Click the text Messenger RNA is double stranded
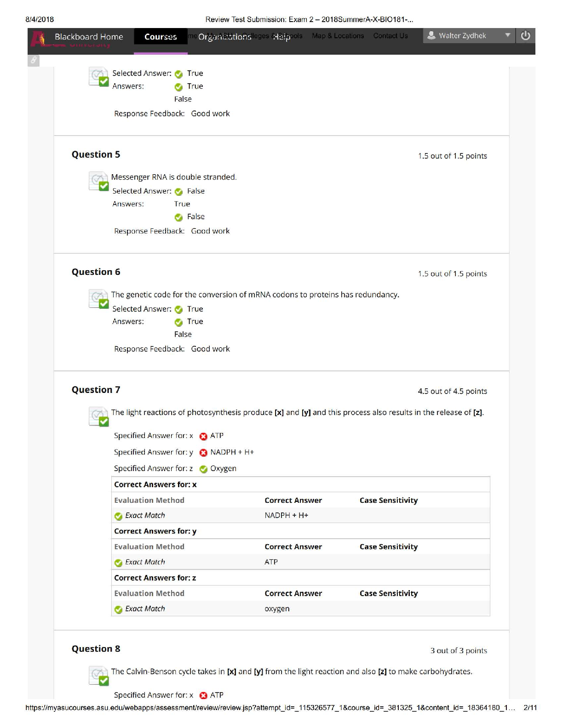This screenshot has height=728, width=563. point(174,177)
